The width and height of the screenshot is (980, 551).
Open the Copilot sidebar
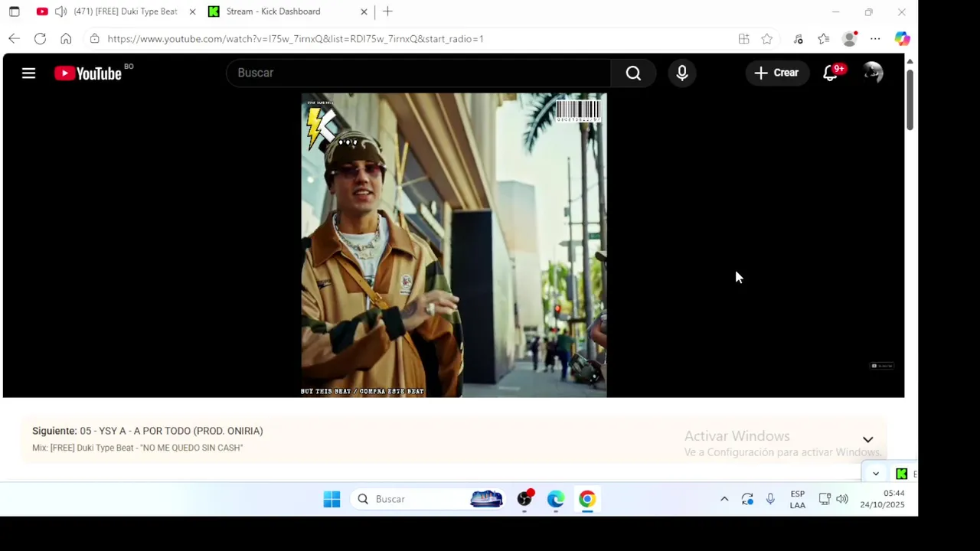pos(902,39)
